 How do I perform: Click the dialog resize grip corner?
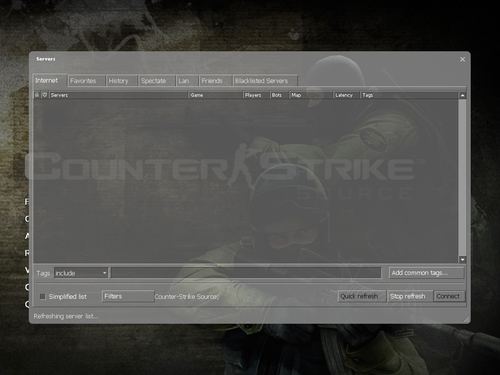466,319
